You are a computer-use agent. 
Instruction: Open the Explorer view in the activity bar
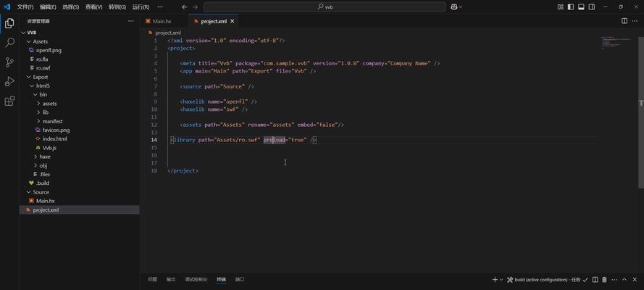[9, 23]
